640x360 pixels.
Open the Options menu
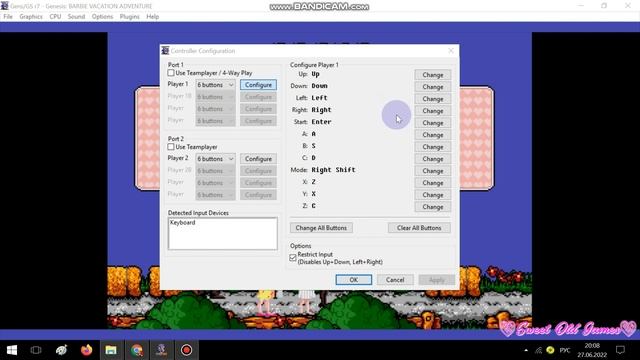[102, 17]
